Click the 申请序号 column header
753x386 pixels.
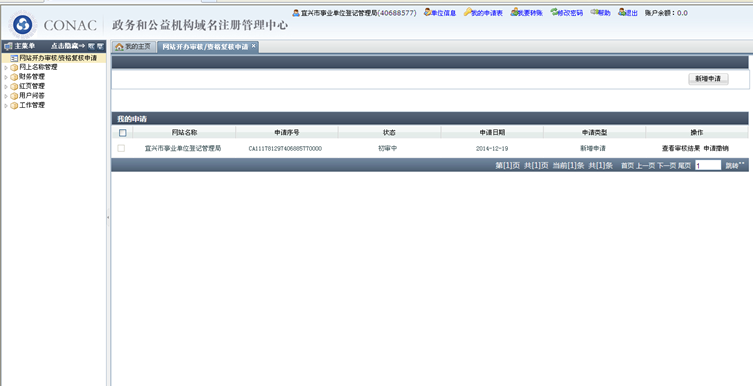287,132
